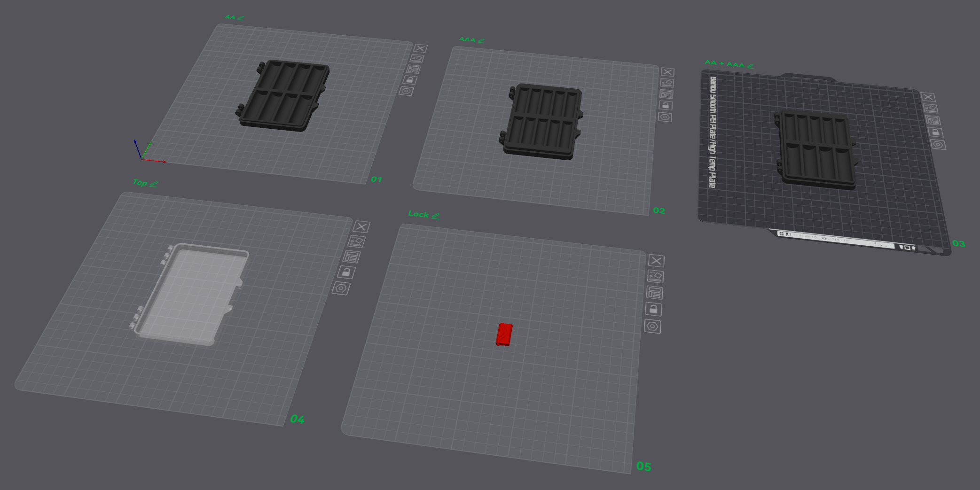The height and width of the screenshot is (490, 980).
Task: Select the combined AA + AAA tray on plate 03
Action: pos(816,149)
